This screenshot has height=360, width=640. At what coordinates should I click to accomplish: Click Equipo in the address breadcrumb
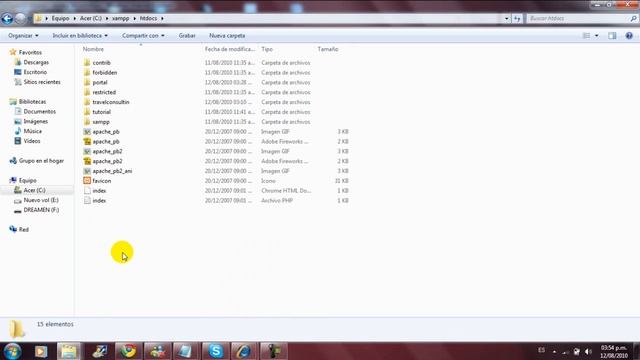pyautogui.click(x=60, y=18)
